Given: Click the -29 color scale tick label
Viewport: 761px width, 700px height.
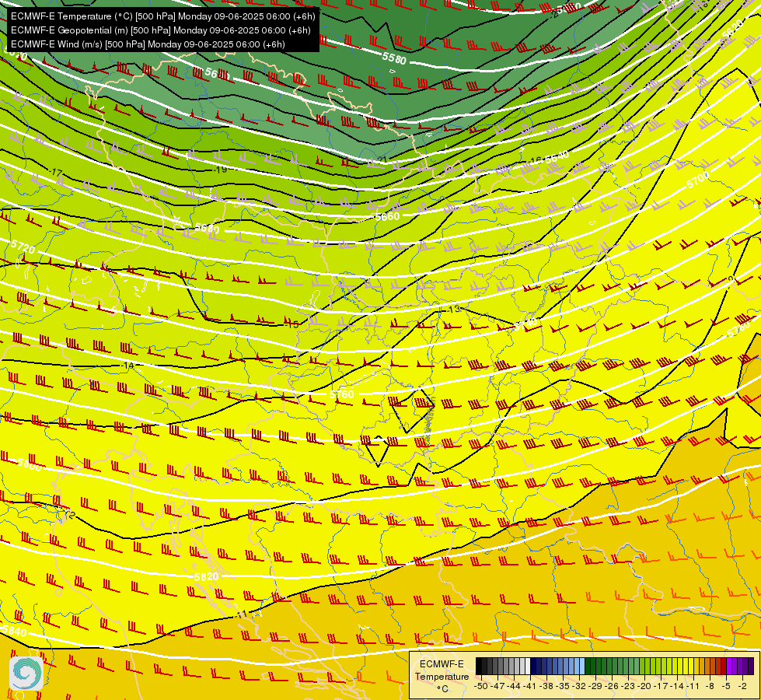Looking at the screenshot, I should pos(596,686).
